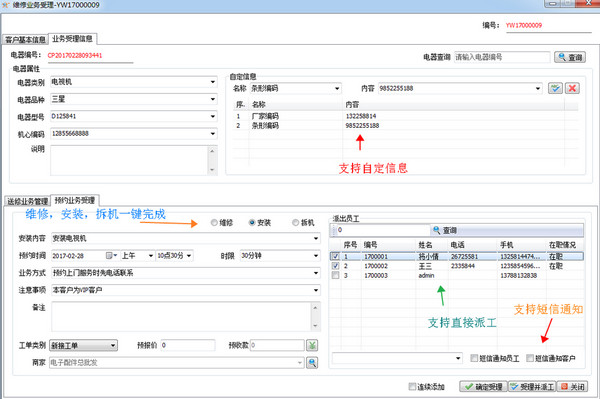Select the 拆机 radio button
Image resolution: width=600 pixels, height=399 pixels.
tap(295, 223)
